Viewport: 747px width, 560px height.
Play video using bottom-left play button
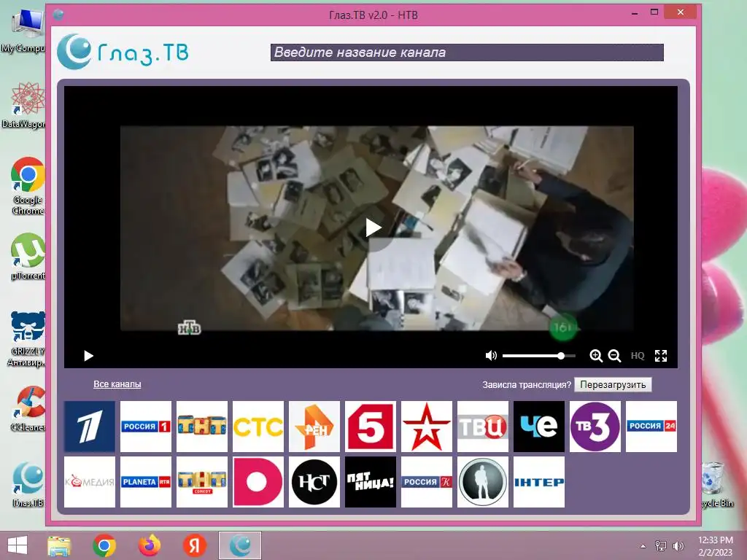pyautogui.click(x=88, y=356)
